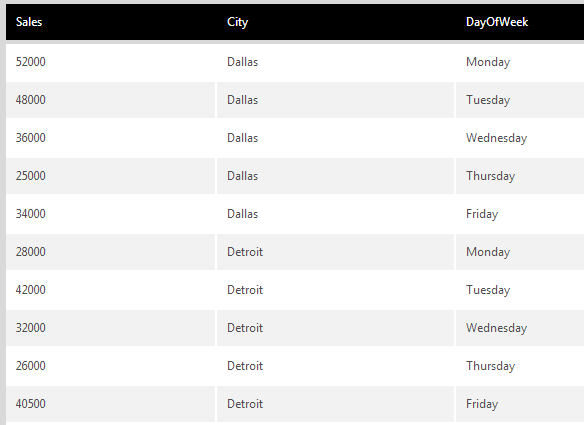Click Friday in the 34000 row
The height and width of the screenshot is (425, 584).
482,214
